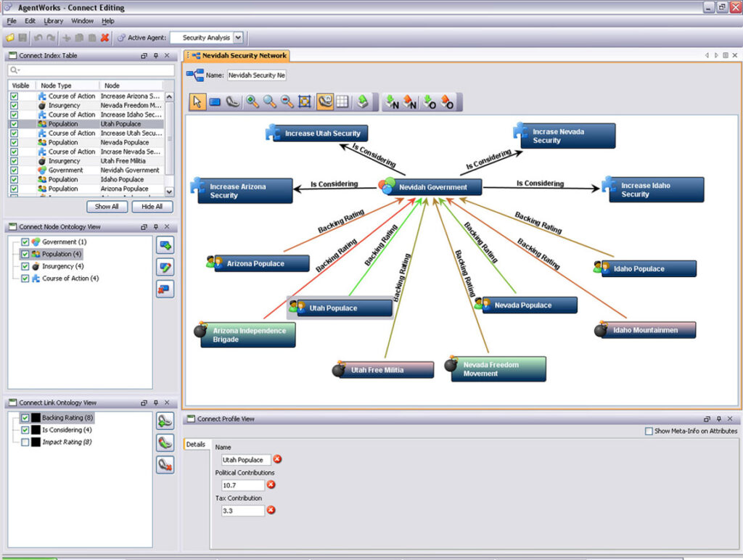Click index table scroll down arrow
The width and height of the screenshot is (743, 560).
coord(169,192)
